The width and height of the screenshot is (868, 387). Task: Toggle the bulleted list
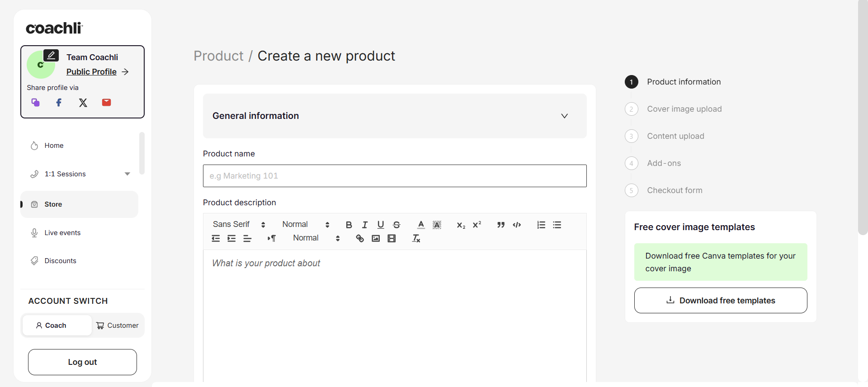coord(557,225)
